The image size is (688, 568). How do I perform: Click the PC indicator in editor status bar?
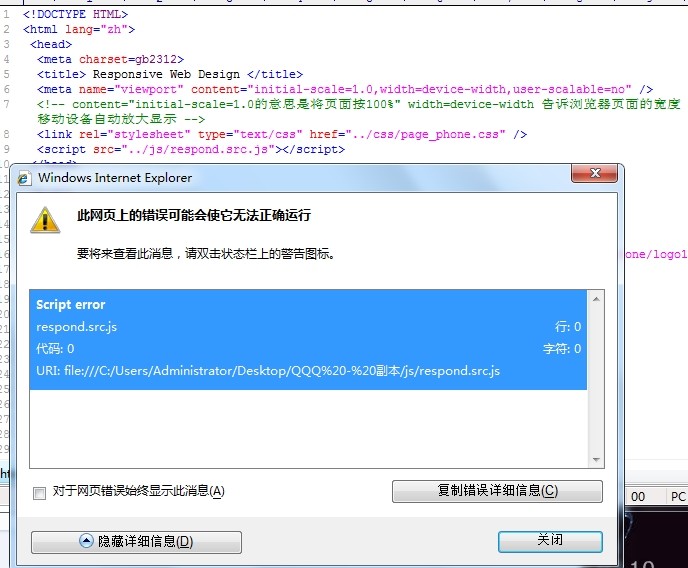[x=678, y=497]
